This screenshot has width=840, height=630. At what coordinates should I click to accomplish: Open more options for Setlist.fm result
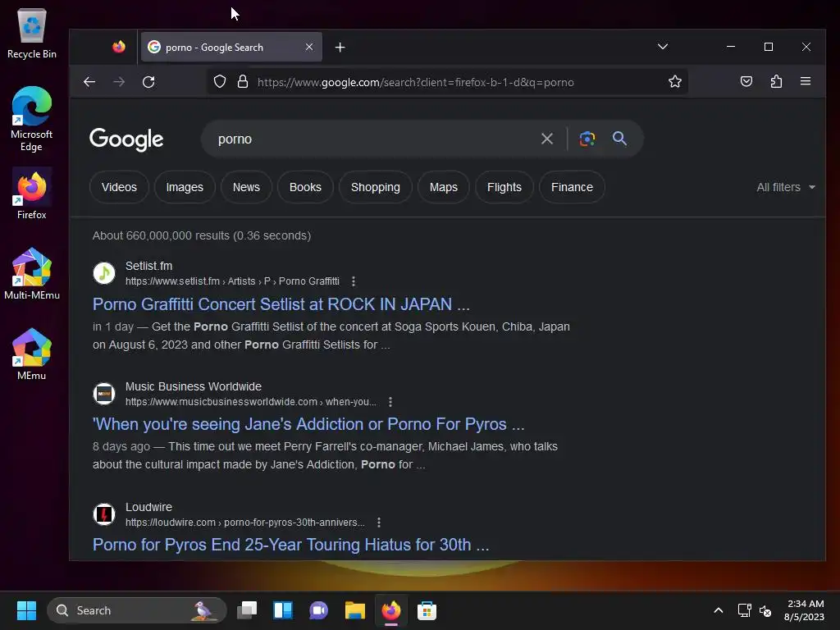click(353, 281)
